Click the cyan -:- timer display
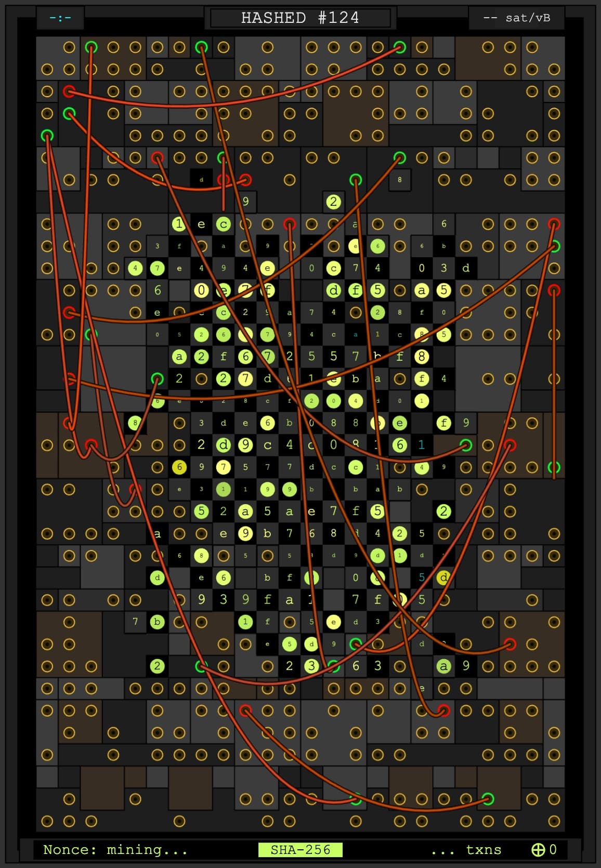 (x=60, y=18)
